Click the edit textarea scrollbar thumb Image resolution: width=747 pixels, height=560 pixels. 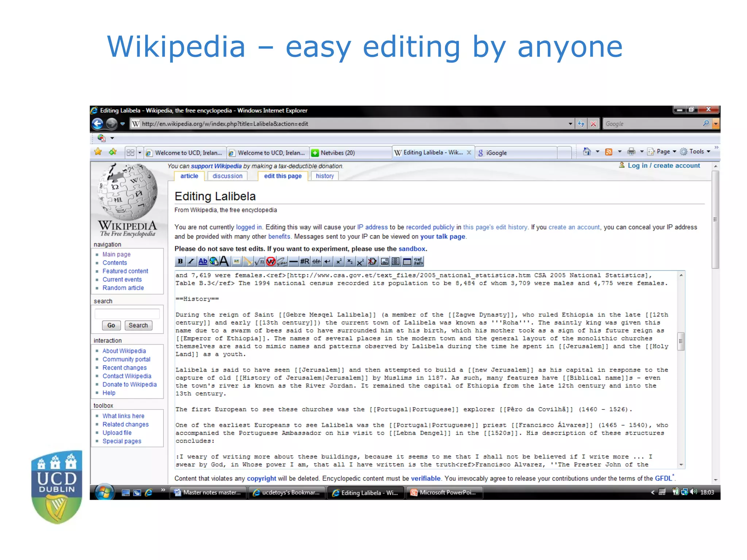[681, 342]
